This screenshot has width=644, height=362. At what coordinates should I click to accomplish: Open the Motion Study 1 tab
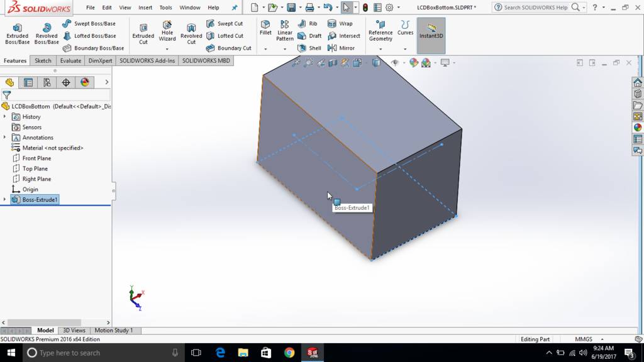pyautogui.click(x=114, y=330)
